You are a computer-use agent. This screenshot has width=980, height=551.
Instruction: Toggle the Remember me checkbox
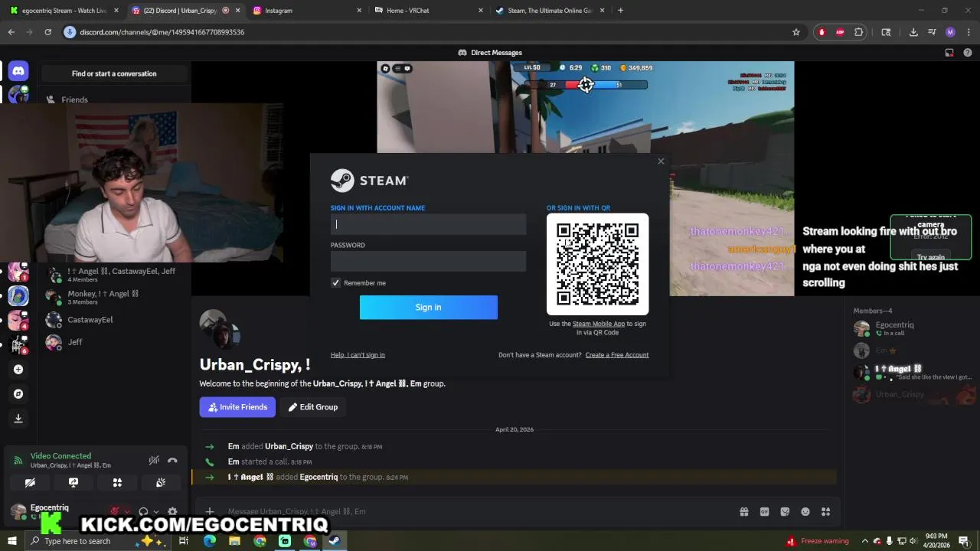point(335,283)
